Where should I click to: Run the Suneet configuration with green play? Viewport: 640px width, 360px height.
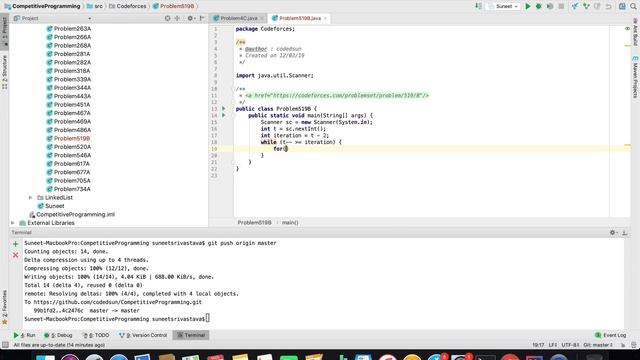tap(527, 6)
